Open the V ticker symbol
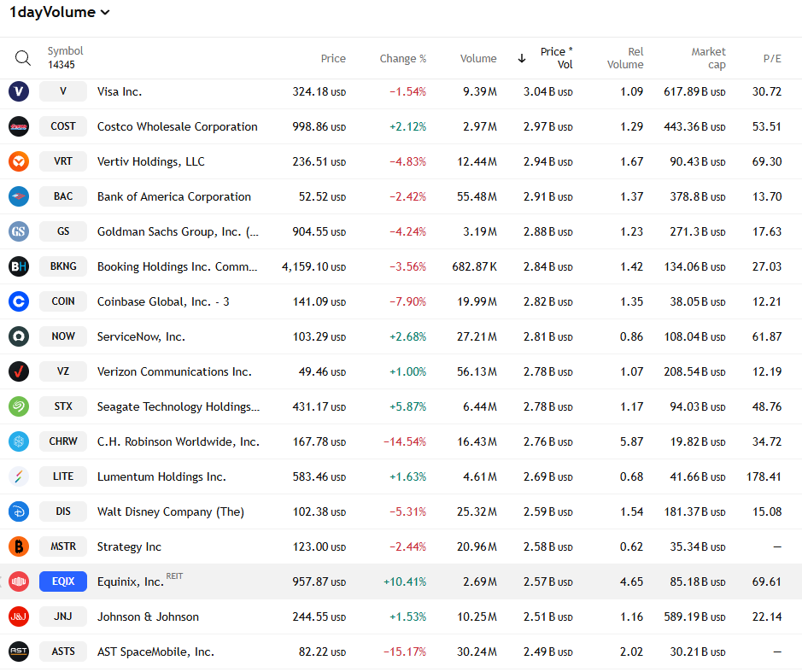The height and width of the screenshot is (672, 802). point(63,91)
